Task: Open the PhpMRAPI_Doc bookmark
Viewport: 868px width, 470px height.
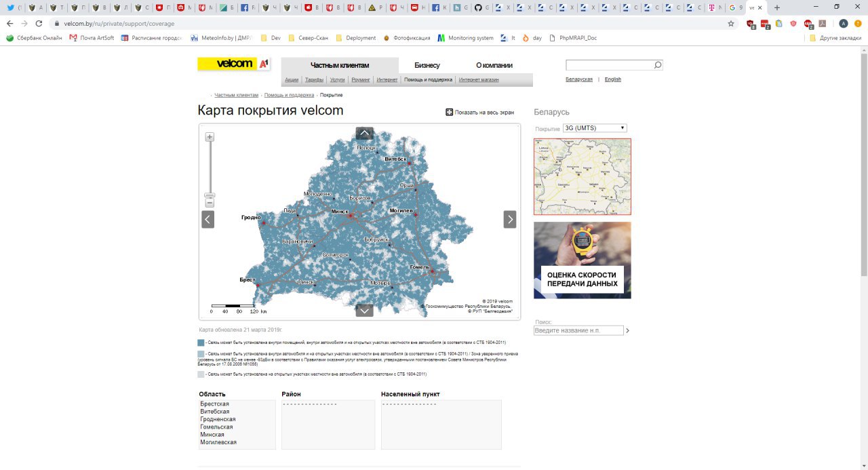Action: coord(574,38)
